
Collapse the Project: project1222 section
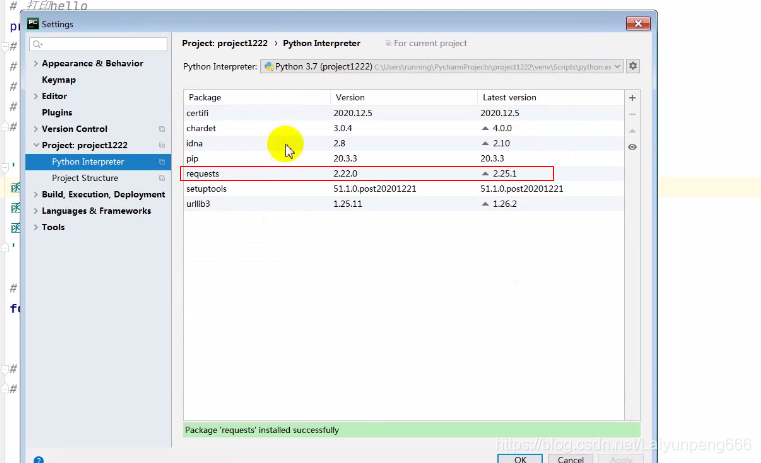35,145
